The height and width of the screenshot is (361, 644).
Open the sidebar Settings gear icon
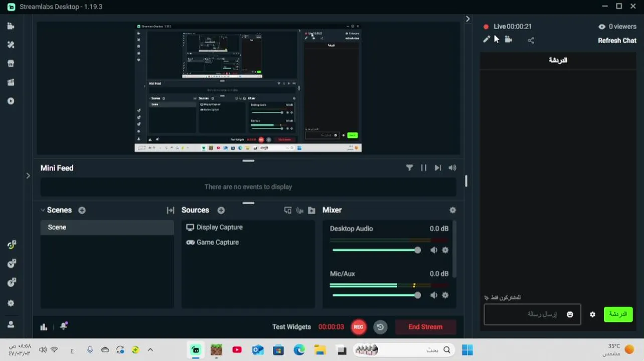[11, 303]
